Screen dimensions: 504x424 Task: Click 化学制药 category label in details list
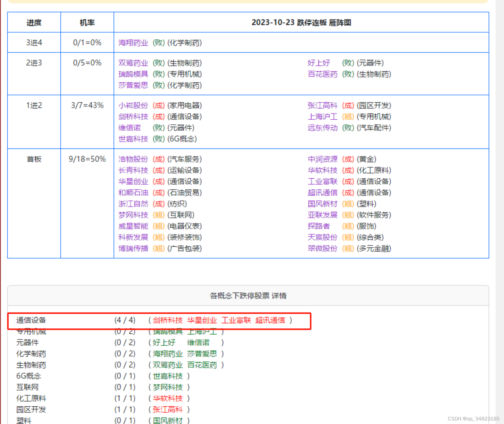tap(31, 354)
